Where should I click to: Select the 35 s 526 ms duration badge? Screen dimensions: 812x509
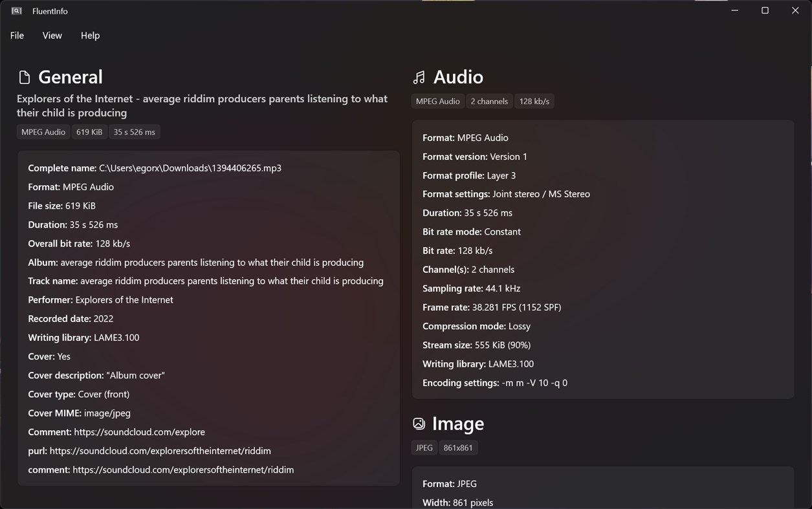click(134, 131)
